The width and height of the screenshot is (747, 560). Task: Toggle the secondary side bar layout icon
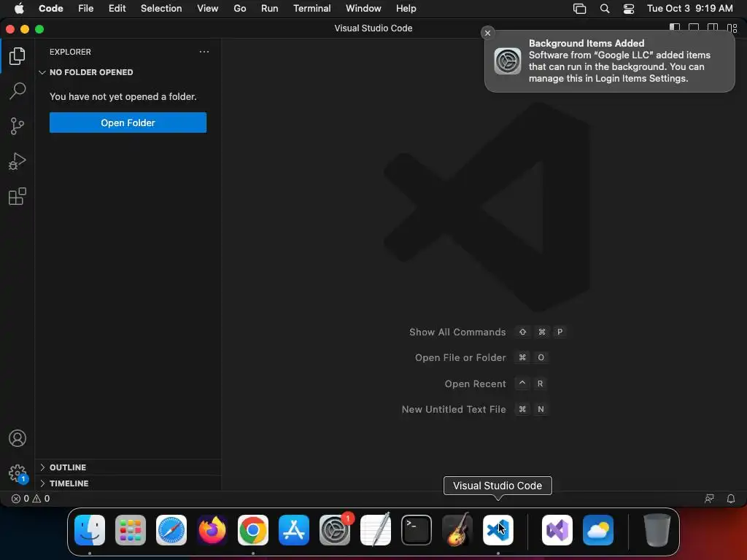point(713,28)
